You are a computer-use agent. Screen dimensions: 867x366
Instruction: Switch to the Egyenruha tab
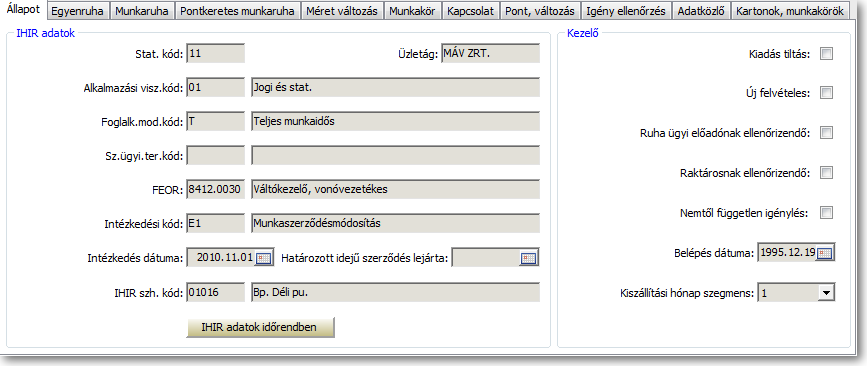[77, 11]
